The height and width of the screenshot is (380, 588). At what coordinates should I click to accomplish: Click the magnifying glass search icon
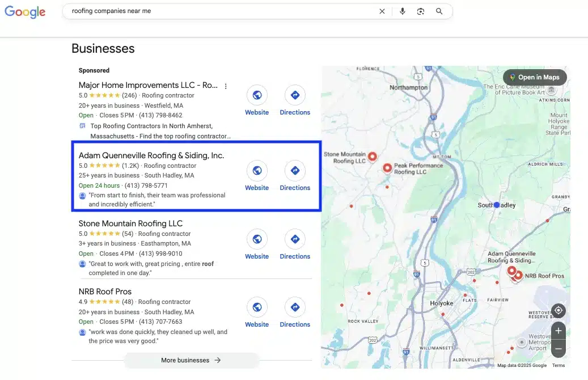[x=439, y=11]
